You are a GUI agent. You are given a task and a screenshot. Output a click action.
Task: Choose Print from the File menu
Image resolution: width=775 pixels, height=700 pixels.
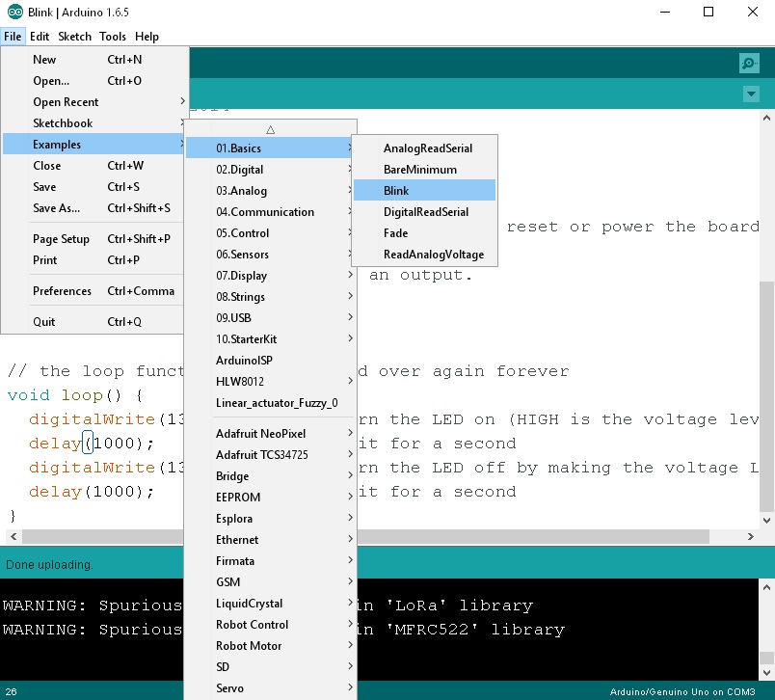(93, 260)
